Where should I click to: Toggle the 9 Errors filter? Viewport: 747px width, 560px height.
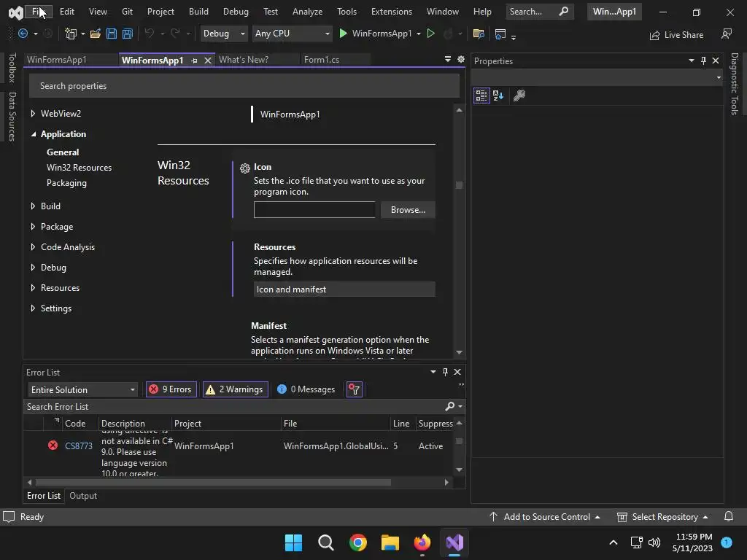tap(171, 389)
